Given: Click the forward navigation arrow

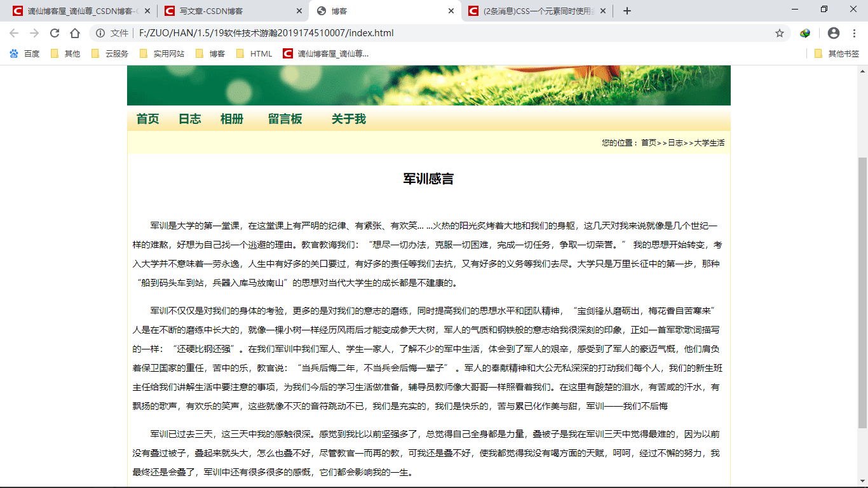Looking at the screenshot, I should [x=34, y=33].
